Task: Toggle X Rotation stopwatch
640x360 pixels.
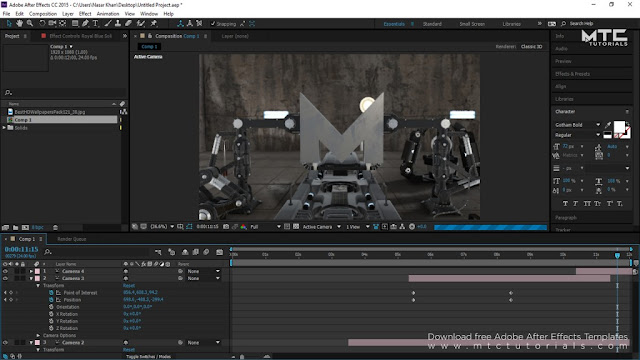Action: coord(51,314)
